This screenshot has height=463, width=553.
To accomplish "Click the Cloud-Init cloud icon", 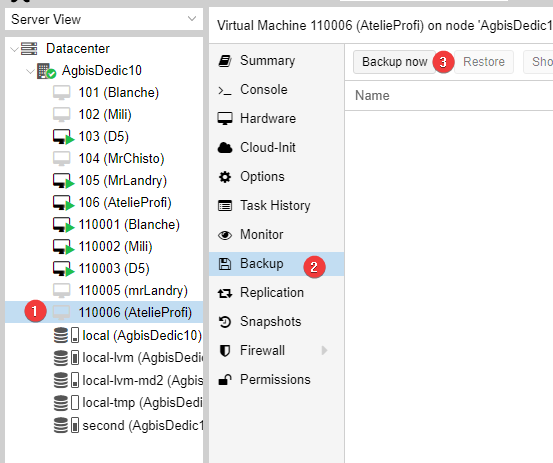I will 225,147.
